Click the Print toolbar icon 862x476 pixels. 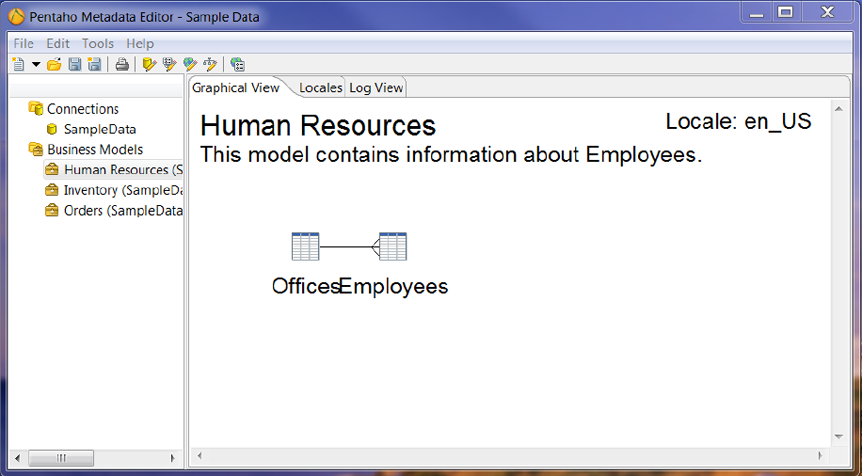coord(122,65)
